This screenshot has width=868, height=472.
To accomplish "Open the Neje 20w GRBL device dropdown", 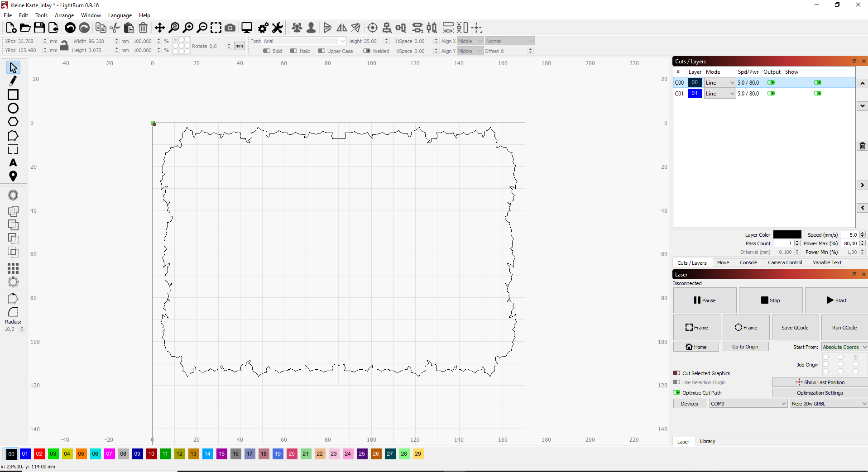I will point(829,404).
